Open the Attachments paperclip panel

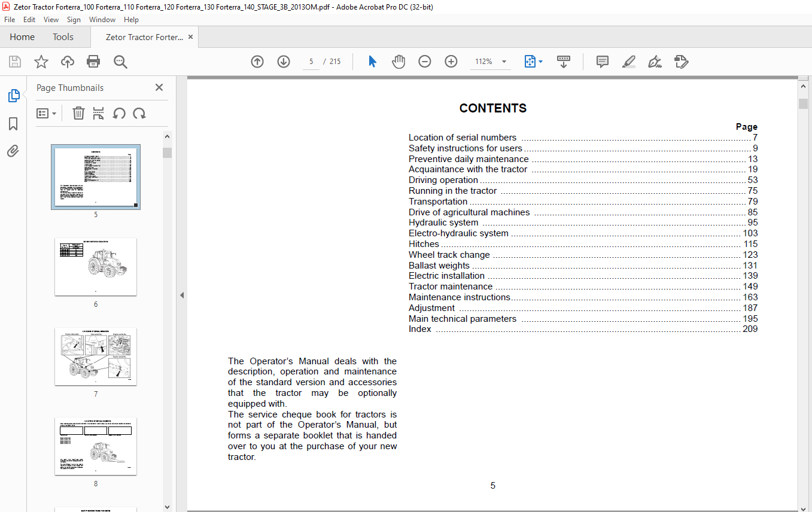[x=13, y=151]
